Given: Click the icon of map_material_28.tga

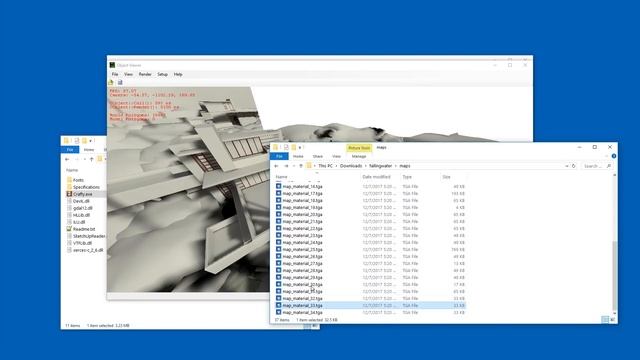Looking at the screenshot, I should 278,270.
